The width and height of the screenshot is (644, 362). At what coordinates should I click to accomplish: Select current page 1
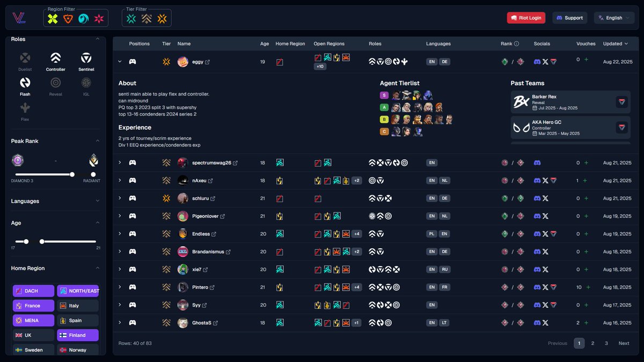click(579, 343)
